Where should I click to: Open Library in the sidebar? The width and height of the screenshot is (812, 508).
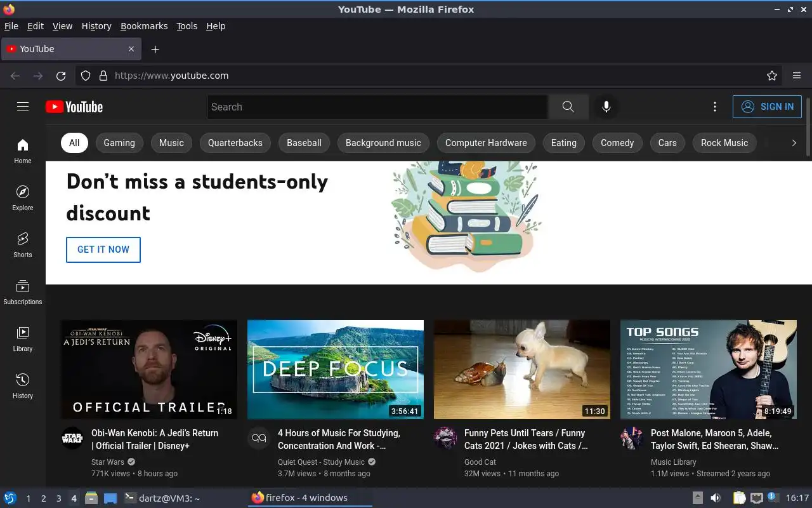(x=23, y=339)
